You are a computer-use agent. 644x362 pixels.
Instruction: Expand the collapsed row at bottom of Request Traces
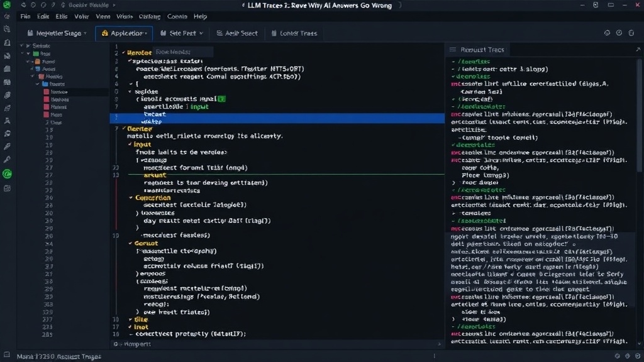click(x=453, y=319)
